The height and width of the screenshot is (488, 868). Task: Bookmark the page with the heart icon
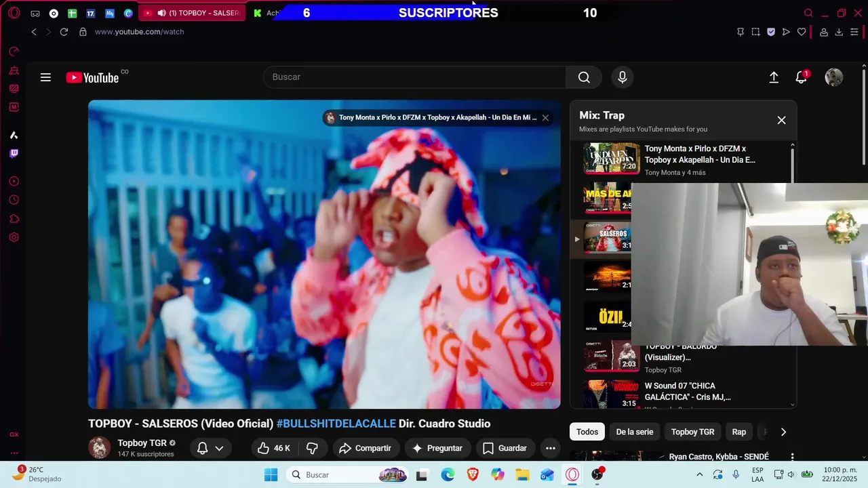(x=802, y=32)
